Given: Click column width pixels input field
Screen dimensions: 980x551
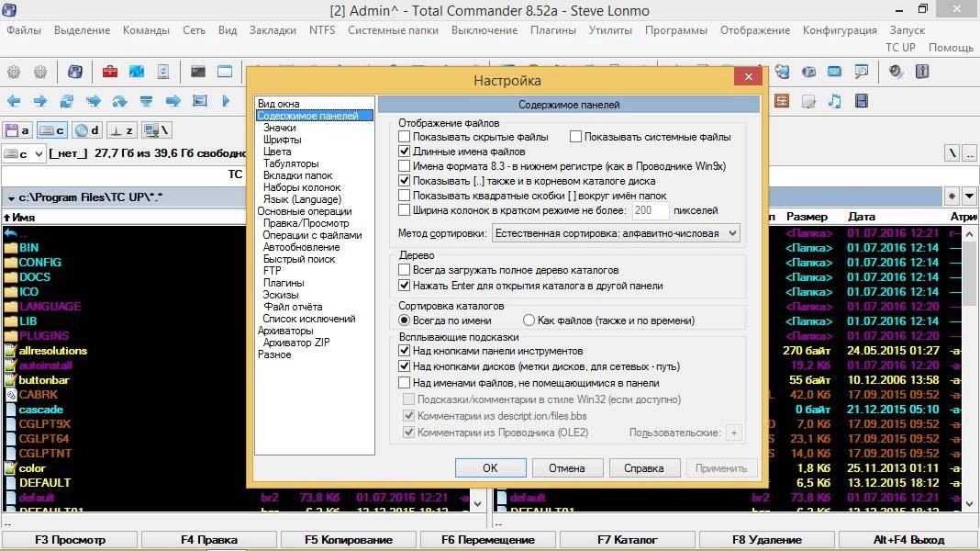Looking at the screenshot, I should [650, 211].
